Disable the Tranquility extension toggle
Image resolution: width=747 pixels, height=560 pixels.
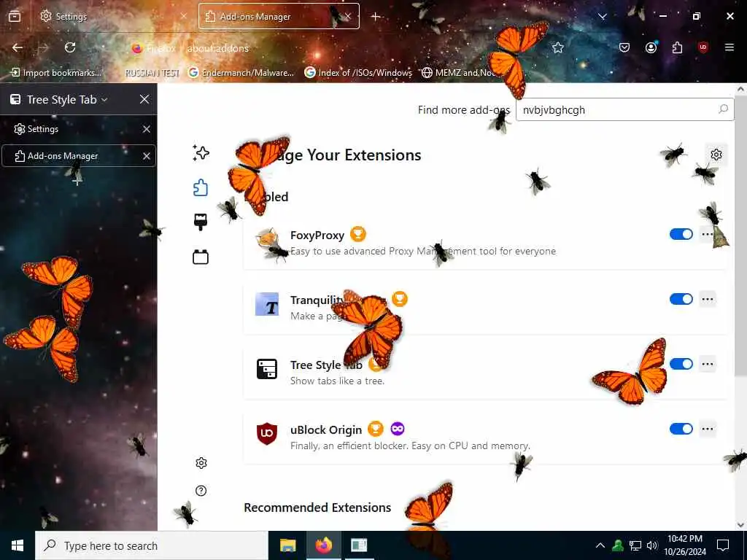click(x=681, y=299)
